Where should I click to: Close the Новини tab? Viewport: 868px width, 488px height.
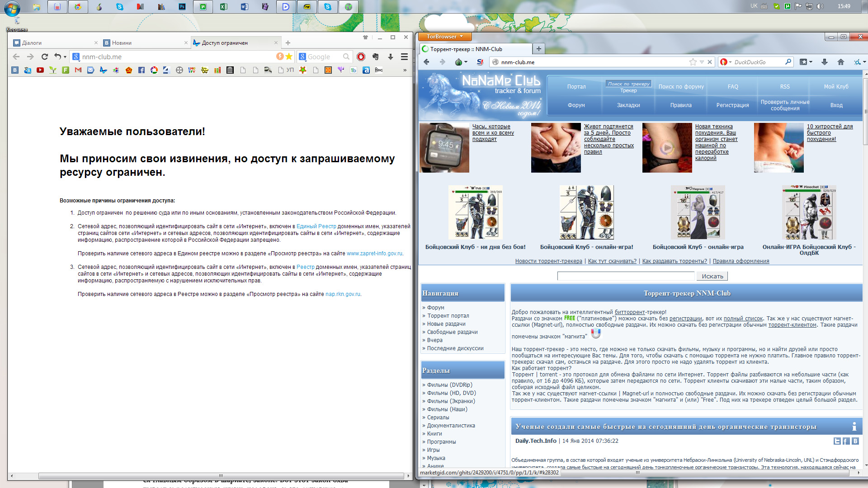pos(186,43)
